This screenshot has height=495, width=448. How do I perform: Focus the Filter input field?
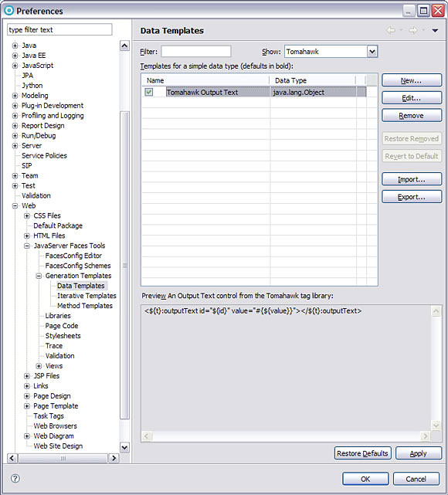click(x=195, y=52)
